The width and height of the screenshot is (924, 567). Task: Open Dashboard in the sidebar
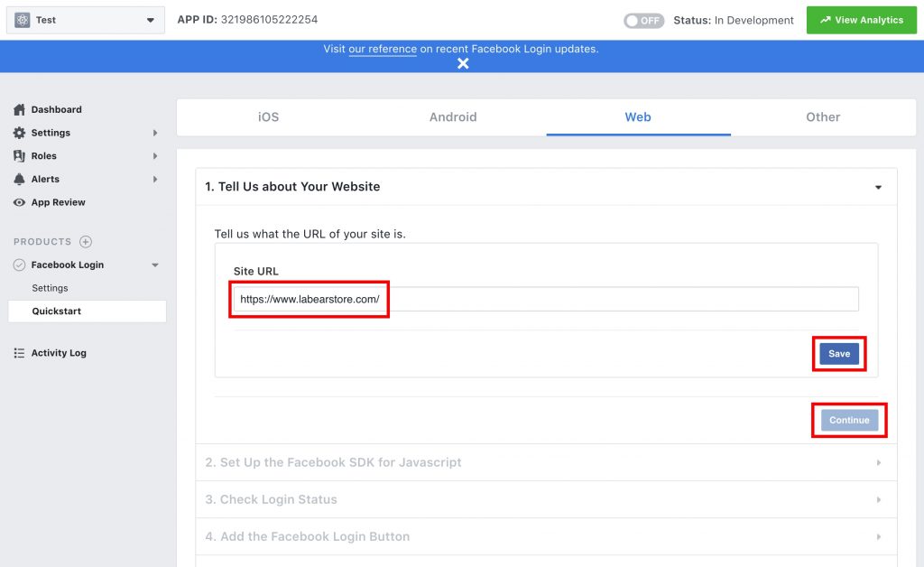(57, 109)
